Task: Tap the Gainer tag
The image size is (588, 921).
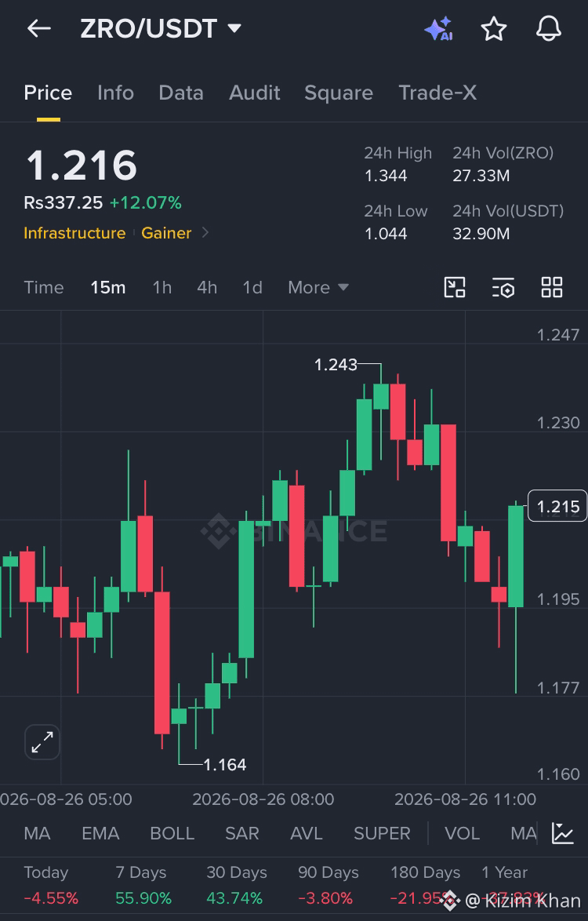Action: pos(166,232)
